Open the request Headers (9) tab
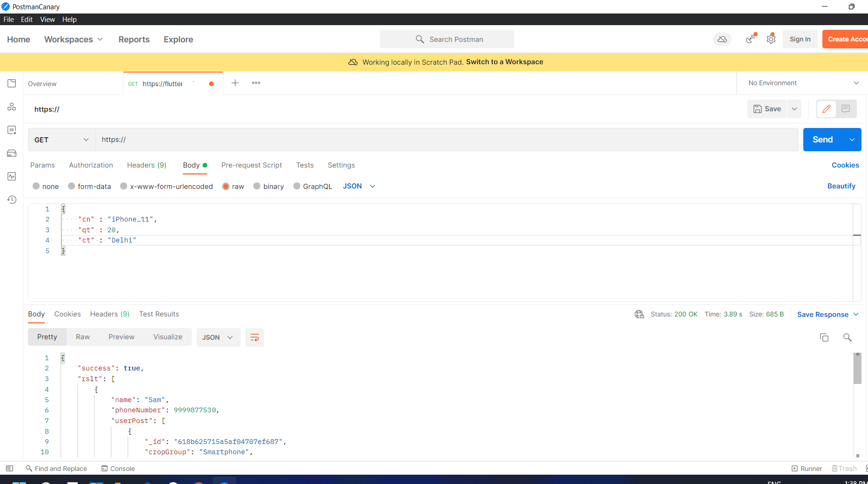Viewport: 868px width, 484px height. (147, 165)
